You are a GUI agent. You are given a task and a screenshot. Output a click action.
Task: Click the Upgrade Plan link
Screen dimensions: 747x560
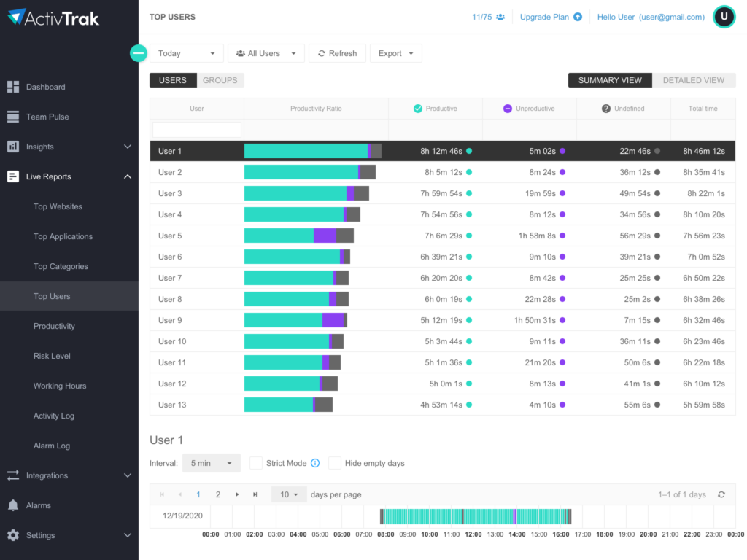pyautogui.click(x=545, y=16)
